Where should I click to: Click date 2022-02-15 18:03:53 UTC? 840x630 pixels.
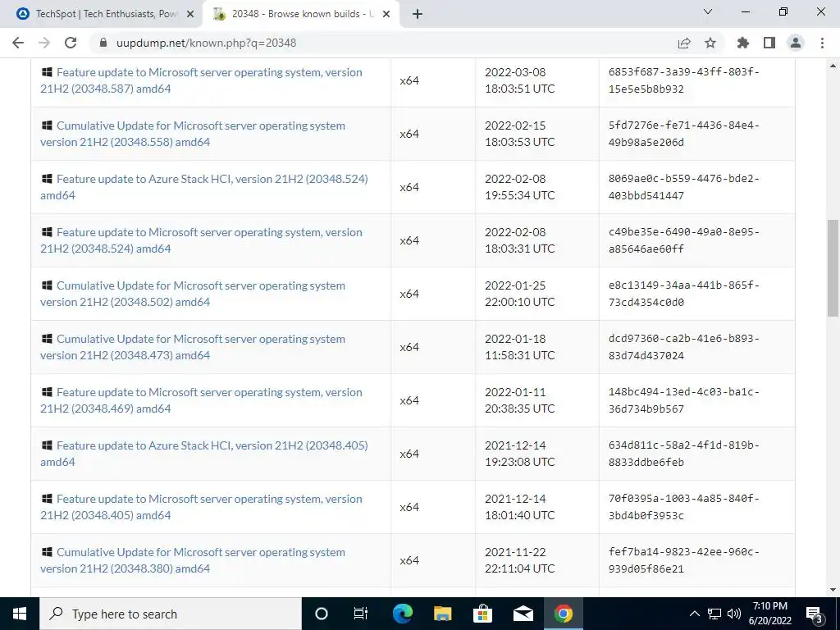point(519,134)
